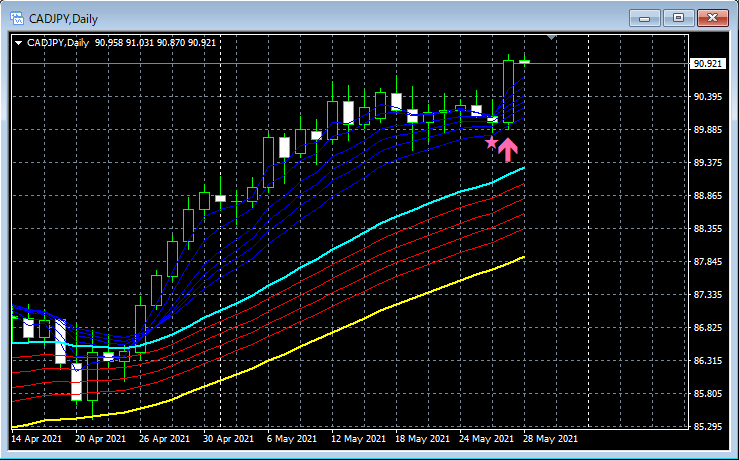Minimize the CADJPY chart window
740x460 pixels.
point(644,18)
